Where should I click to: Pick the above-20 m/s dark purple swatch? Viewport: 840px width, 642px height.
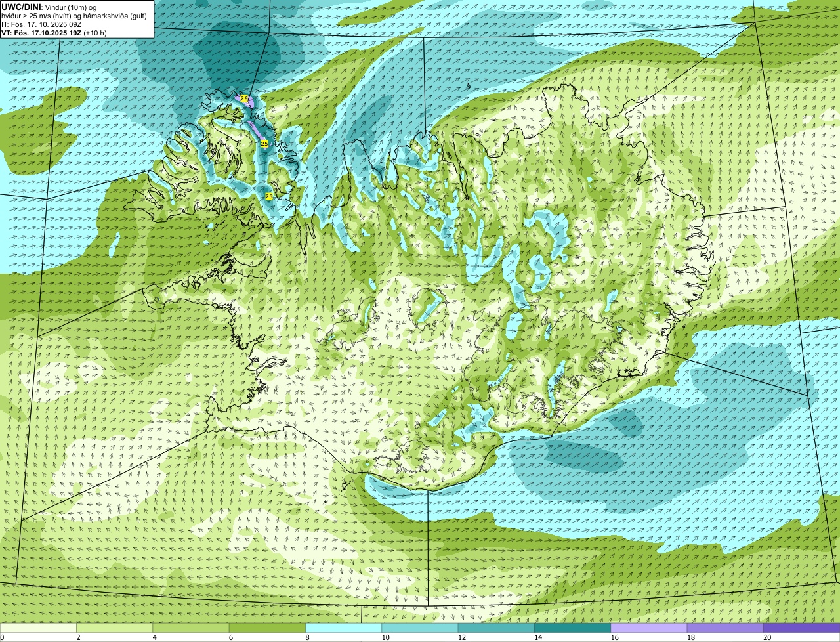801,628
